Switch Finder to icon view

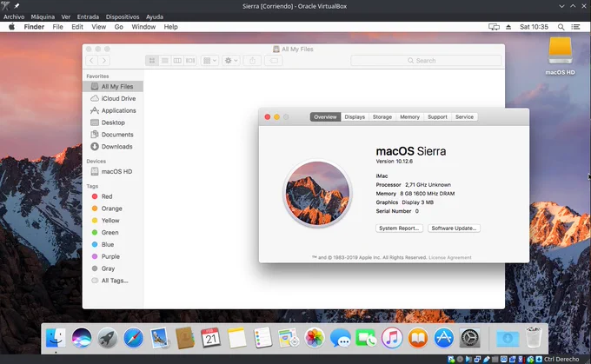152,60
